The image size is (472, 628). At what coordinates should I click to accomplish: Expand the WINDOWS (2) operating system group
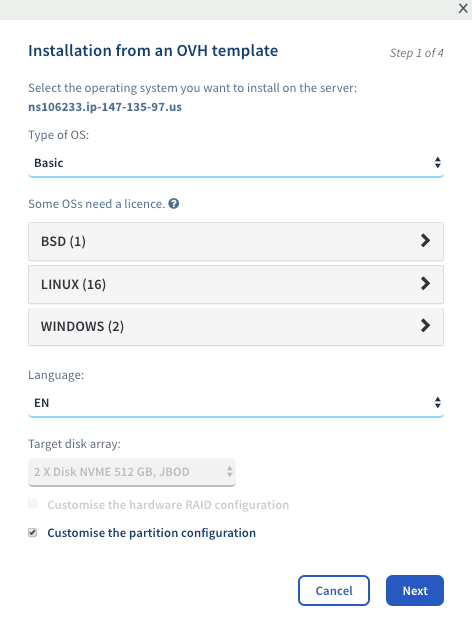pos(236,326)
